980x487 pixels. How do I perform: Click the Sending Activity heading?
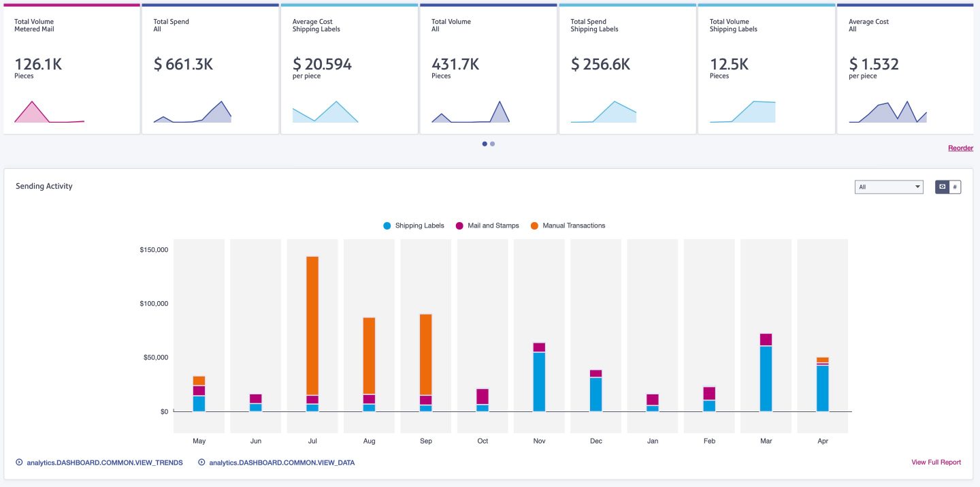(44, 186)
